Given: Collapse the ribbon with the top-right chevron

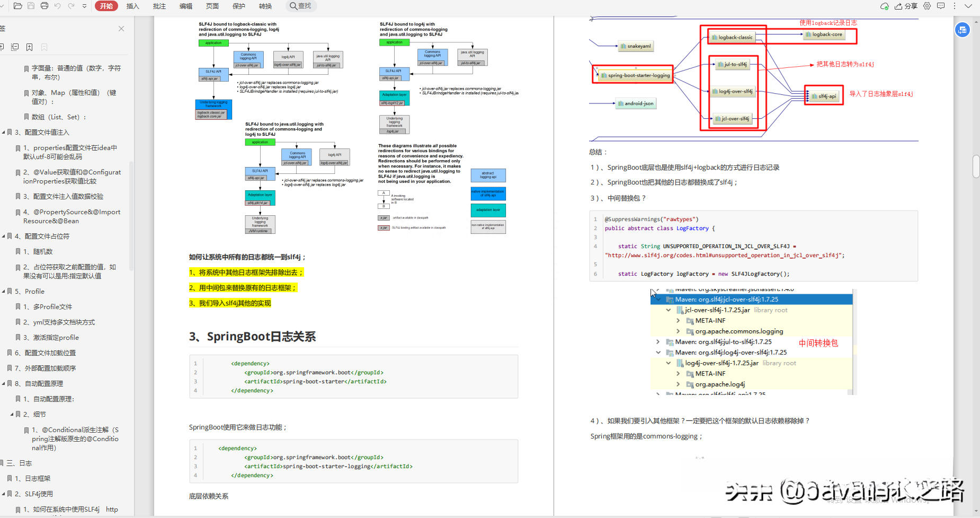Looking at the screenshot, I should [968, 6].
